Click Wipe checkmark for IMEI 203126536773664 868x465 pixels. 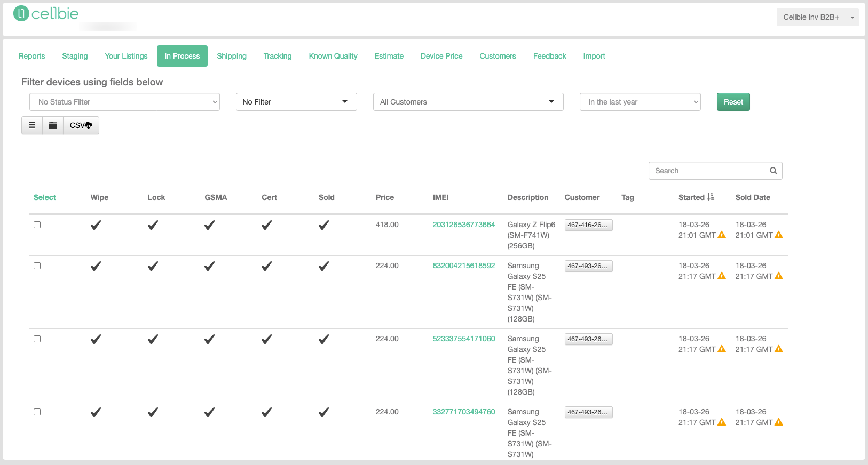click(96, 225)
